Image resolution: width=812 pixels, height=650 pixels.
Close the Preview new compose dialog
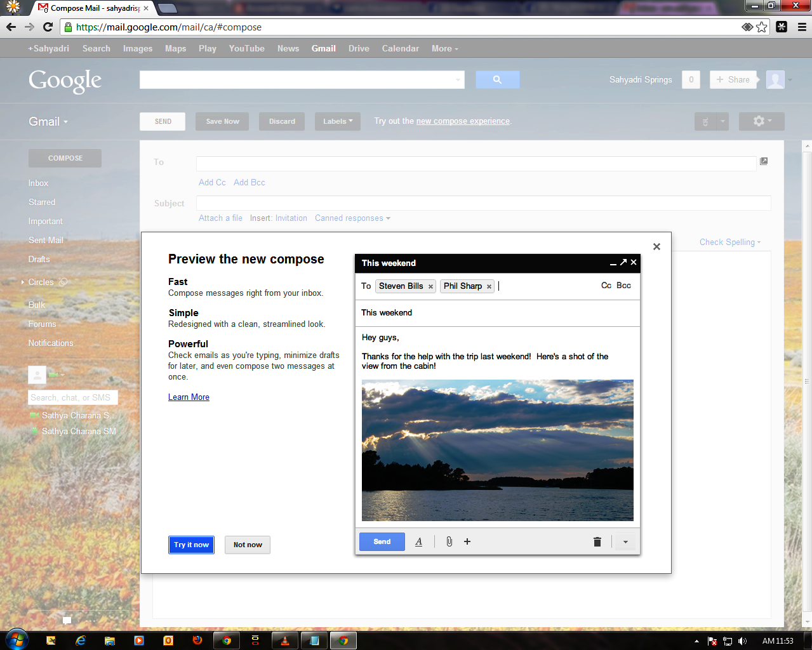point(656,246)
